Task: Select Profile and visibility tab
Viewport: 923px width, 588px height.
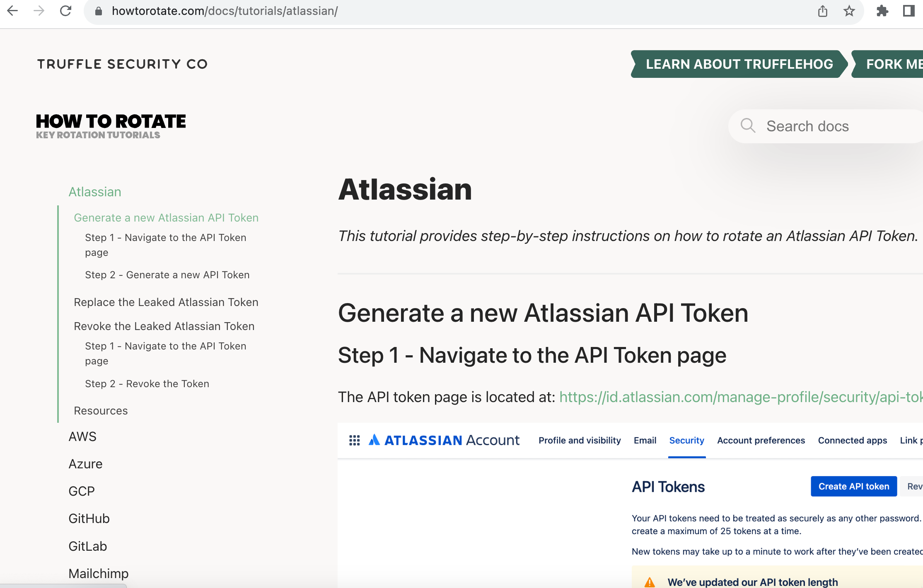Action: click(x=580, y=440)
